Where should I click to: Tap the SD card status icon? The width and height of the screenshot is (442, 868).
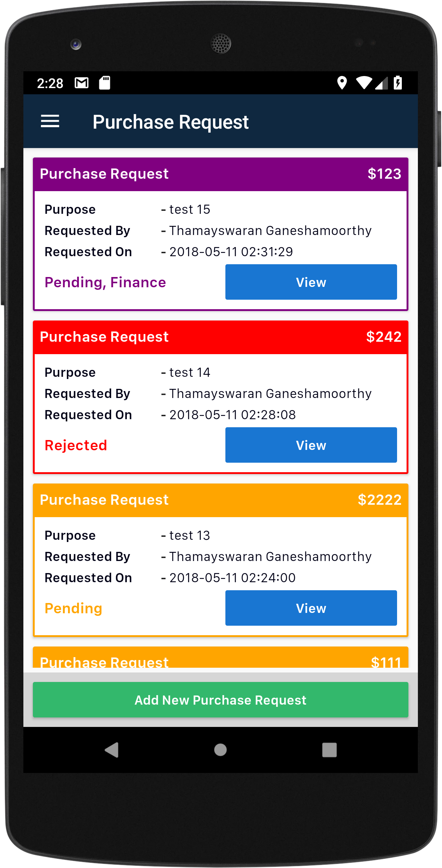[x=105, y=83]
